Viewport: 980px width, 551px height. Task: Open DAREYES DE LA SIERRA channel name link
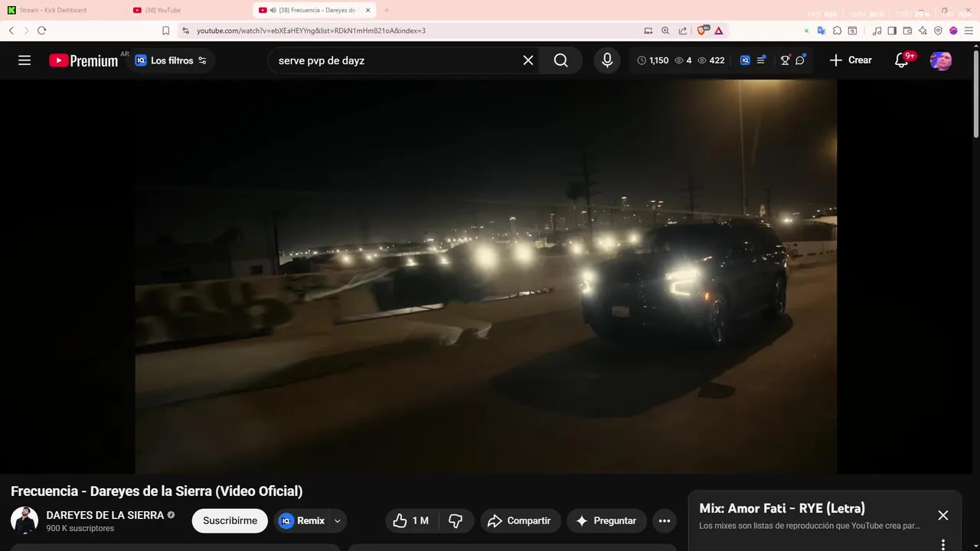pos(105,515)
